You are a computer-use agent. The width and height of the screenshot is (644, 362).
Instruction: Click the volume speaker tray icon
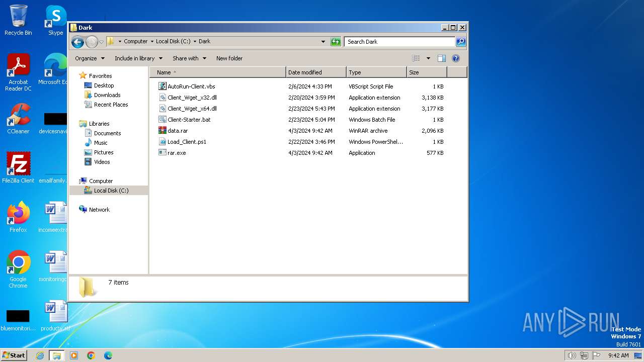pos(572,355)
